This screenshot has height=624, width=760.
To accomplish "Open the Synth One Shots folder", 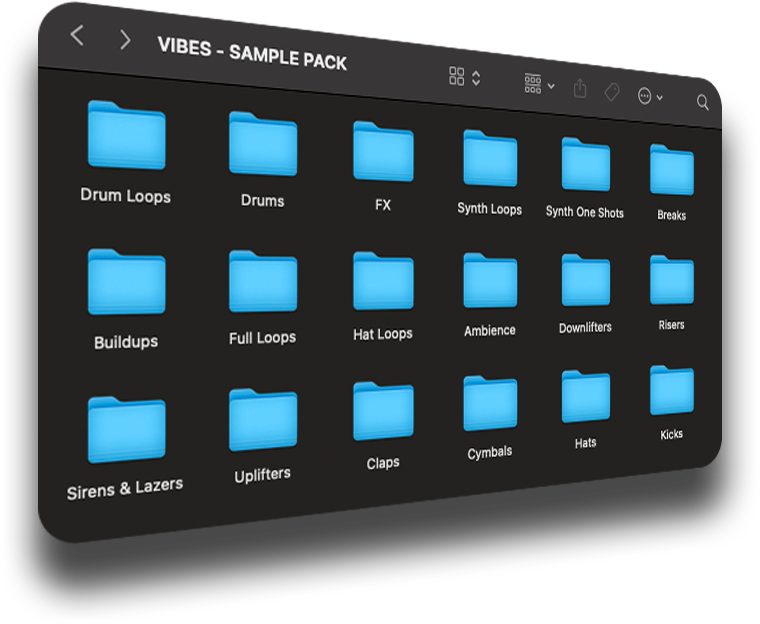I will [585, 165].
